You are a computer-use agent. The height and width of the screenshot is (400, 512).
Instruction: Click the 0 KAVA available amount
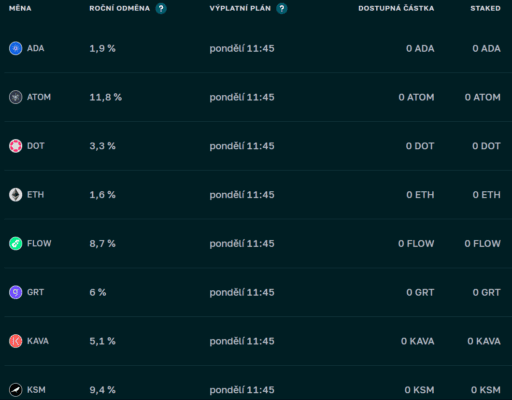point(418,341)
